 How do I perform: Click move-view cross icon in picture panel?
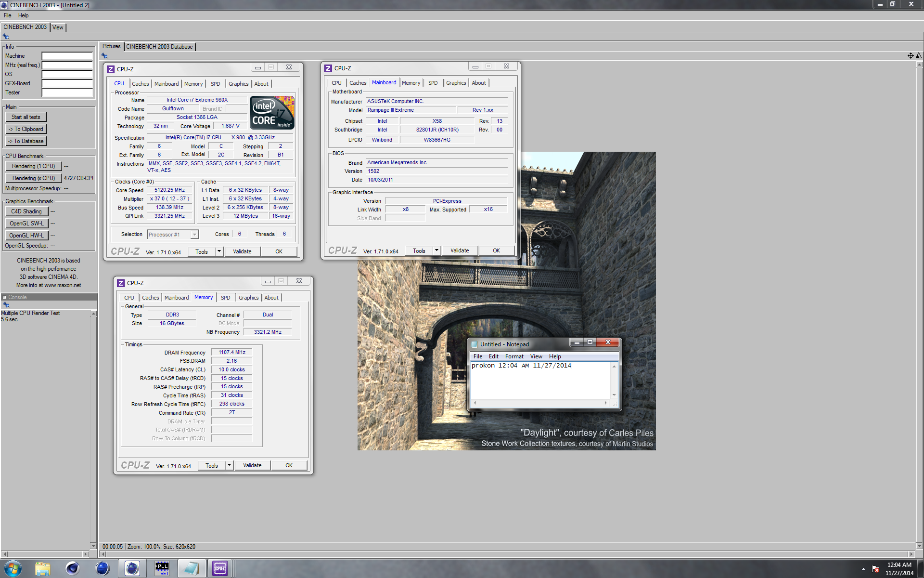[x=911, y=56]
